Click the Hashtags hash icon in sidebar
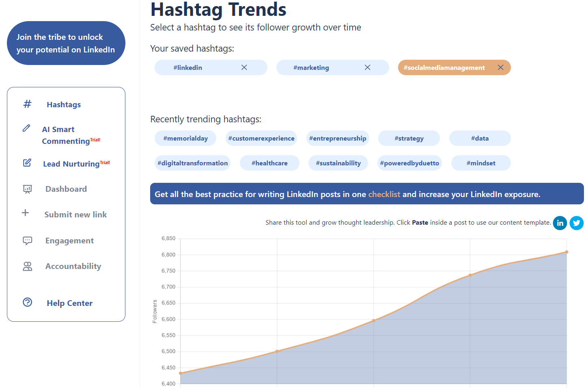The height and width of the screenshot is (388, 588). pyautogui.click(x=27, y=104)
